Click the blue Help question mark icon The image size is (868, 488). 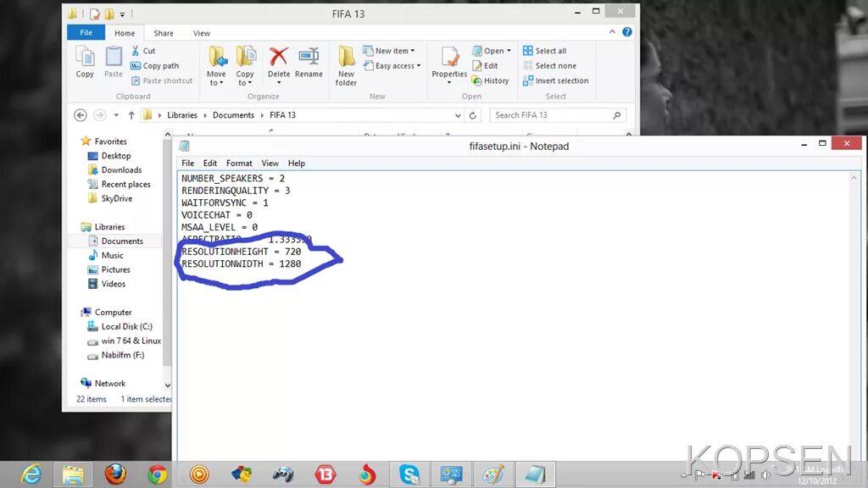(x=627, y=32)
